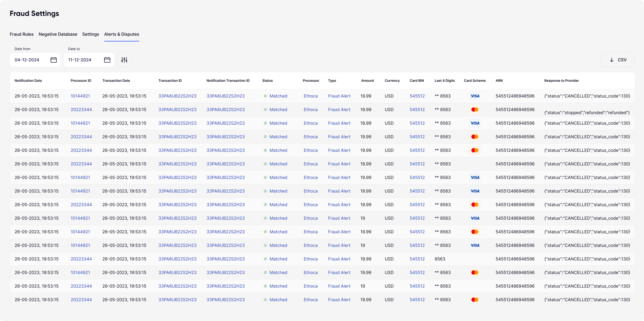This screenshot has width=644, height=321.
Task: Click the Mastercard logo in the second row
Action: 475,110
